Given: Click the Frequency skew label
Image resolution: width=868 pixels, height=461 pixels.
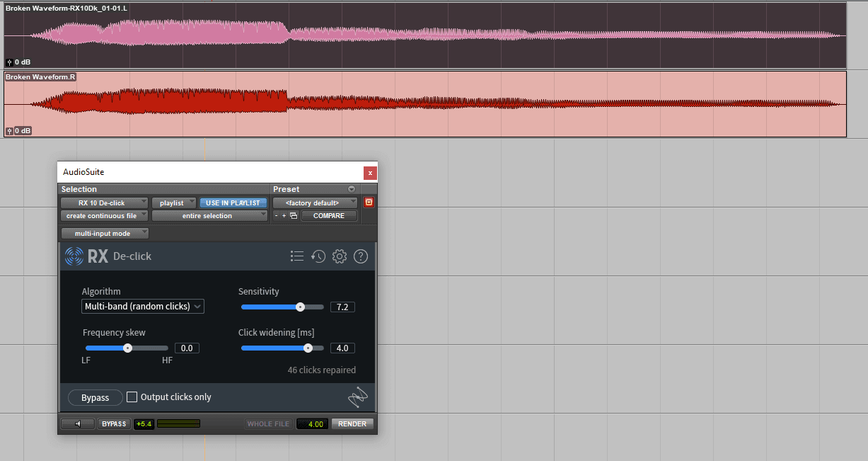Looking at the screenshot, I should pyautogui.click(x=114, y=332).
